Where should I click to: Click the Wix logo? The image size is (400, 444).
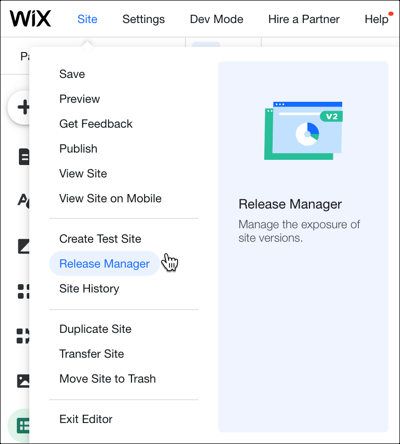[30, 18]
